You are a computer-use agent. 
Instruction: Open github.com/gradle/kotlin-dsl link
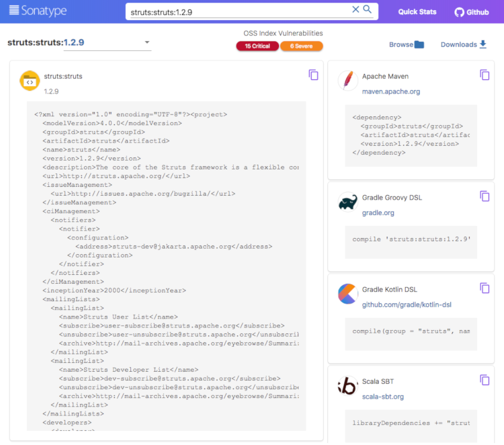(407, 305)
